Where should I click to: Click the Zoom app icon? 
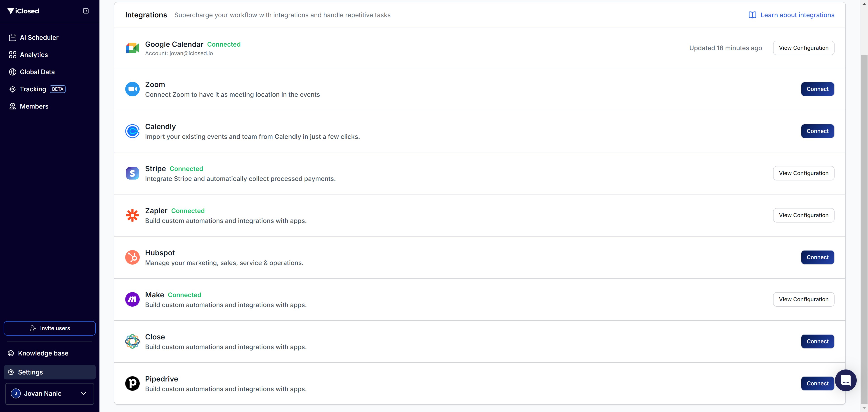click(132, 89)
